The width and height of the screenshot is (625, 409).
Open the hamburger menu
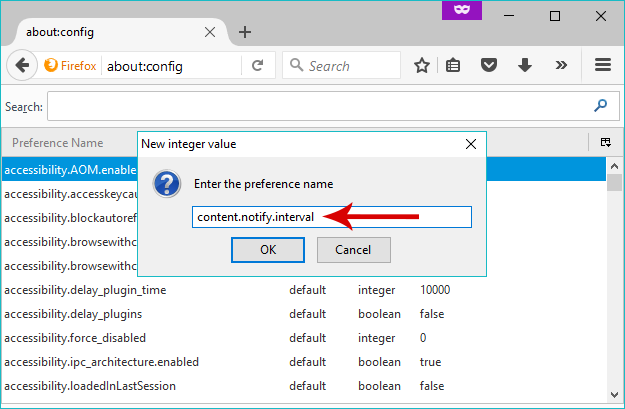[x=603, y=65]
